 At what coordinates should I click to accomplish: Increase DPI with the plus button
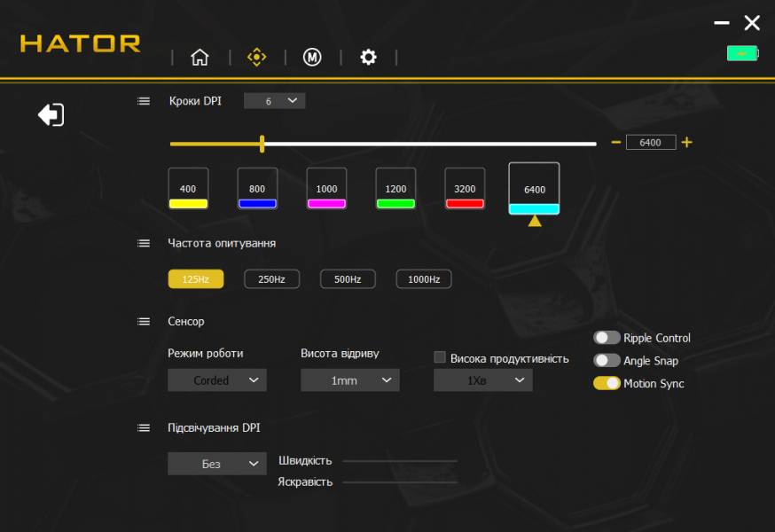tap(686, 143)
